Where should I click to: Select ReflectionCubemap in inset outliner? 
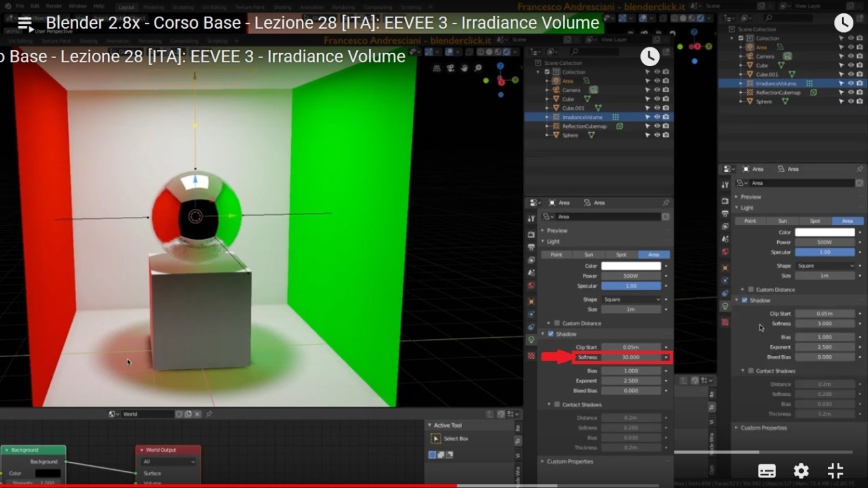pos(584,126)
